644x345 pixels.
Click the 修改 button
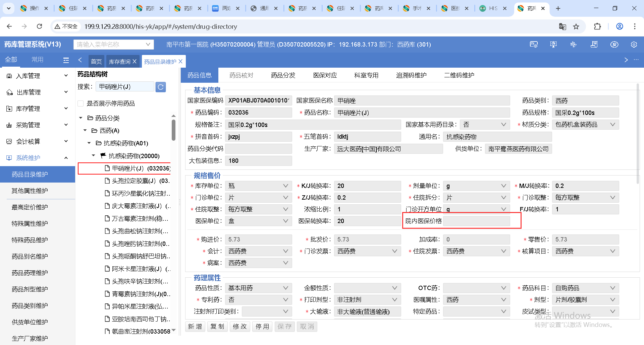coord(240,327)
